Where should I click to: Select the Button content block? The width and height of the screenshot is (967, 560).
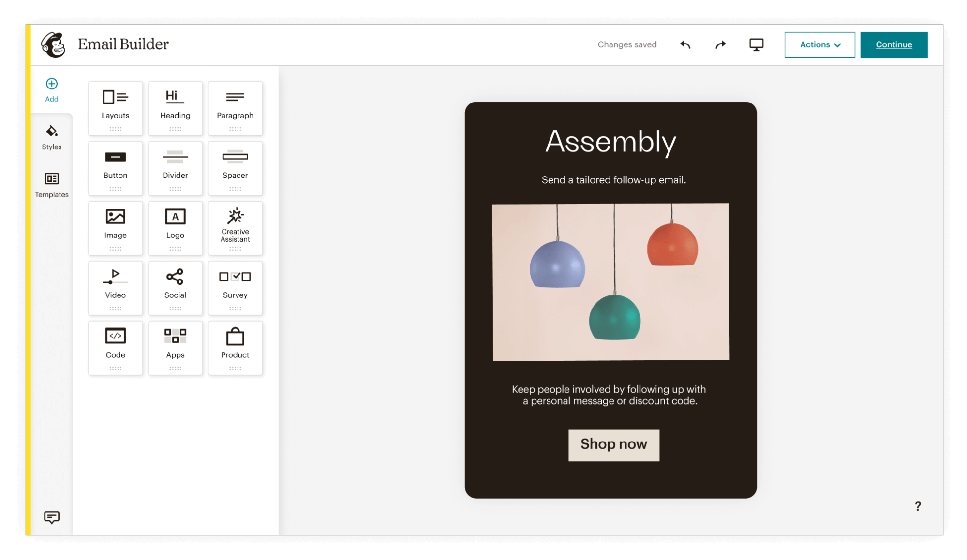(116, 168)
